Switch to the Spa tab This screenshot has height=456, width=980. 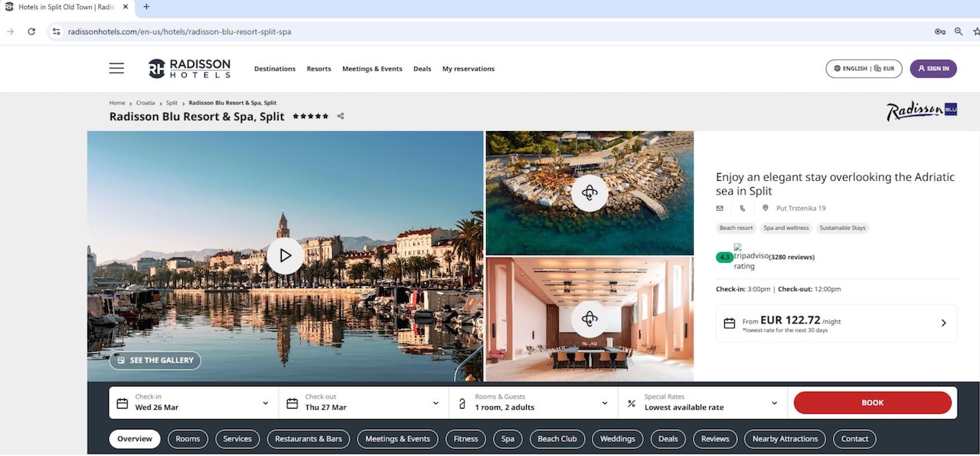click(x=508, y=439)
